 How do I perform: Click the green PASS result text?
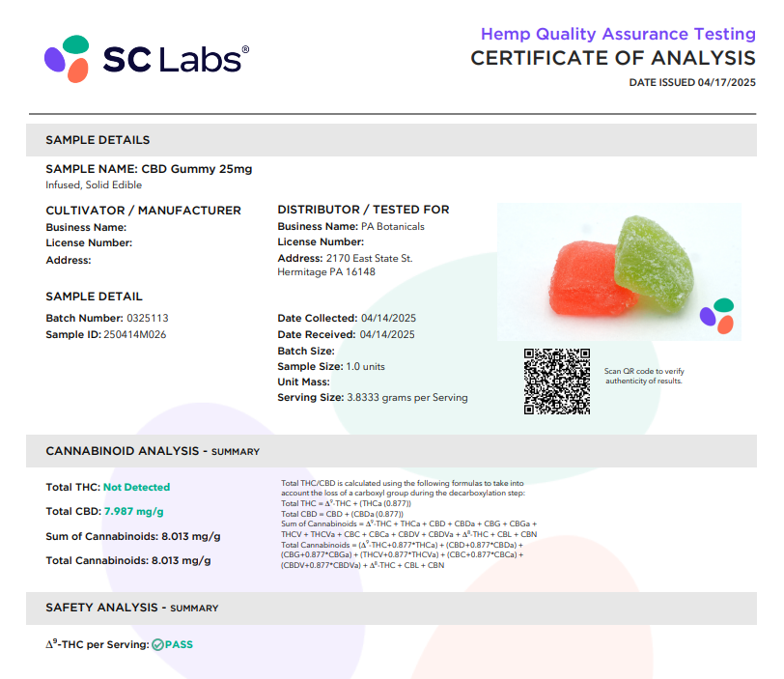click(179, 644)
